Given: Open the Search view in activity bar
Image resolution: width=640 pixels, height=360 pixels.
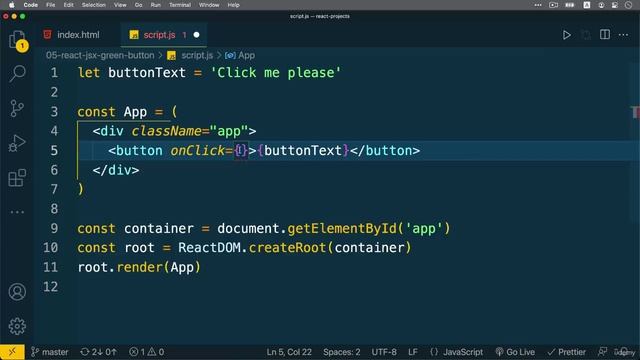Looking at the screenshot, I should (17, 73).
